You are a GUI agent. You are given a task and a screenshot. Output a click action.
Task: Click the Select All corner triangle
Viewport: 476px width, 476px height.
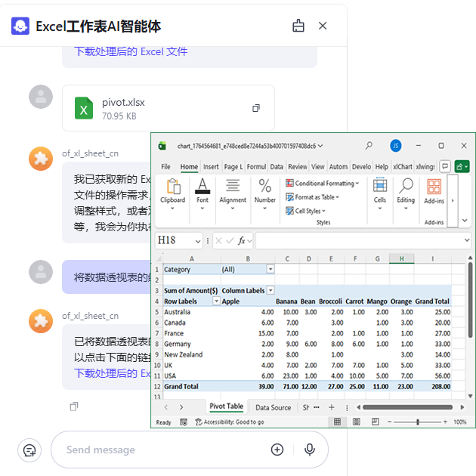tap(159, 258)
